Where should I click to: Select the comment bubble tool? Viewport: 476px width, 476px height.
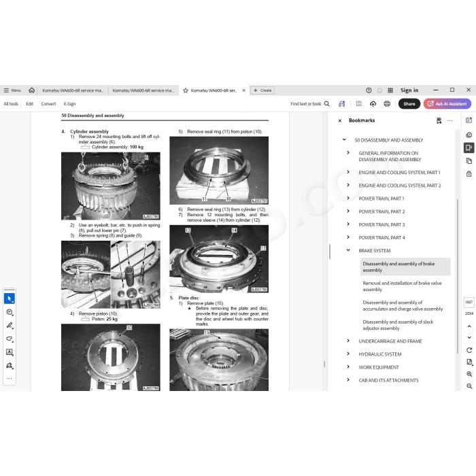pos(10,312)
